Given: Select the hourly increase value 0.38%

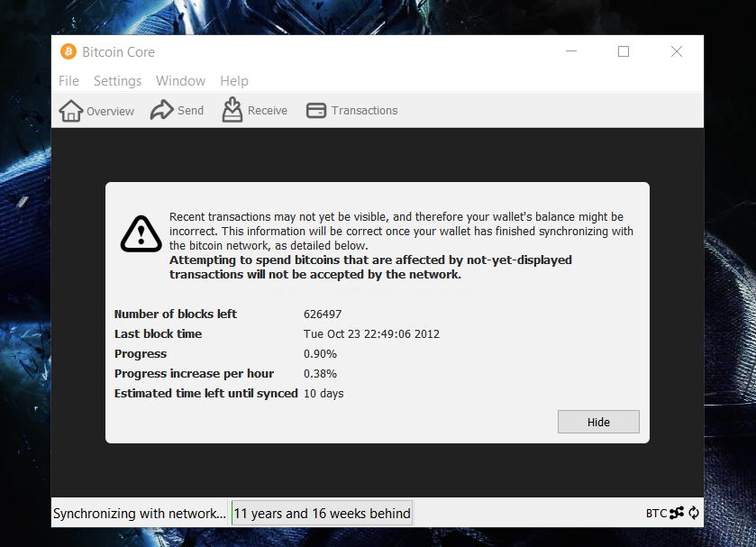Looking at the screenshot, I should point(320,373).
